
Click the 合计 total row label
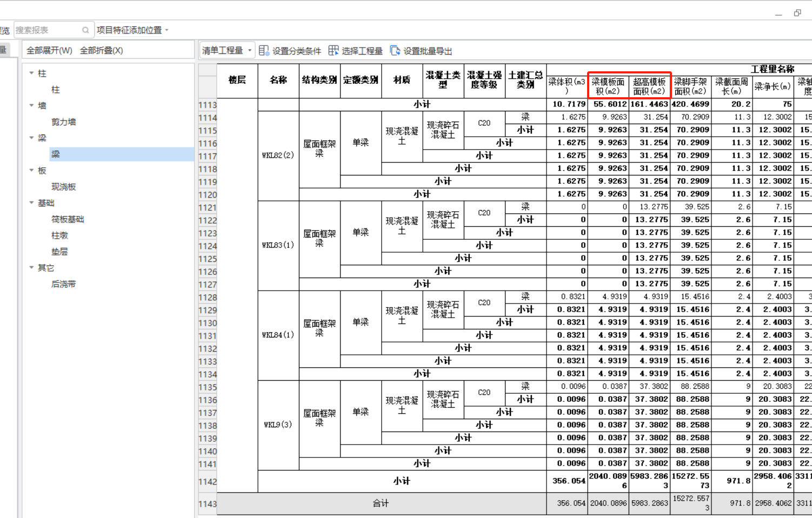click(x=382, y=503)
